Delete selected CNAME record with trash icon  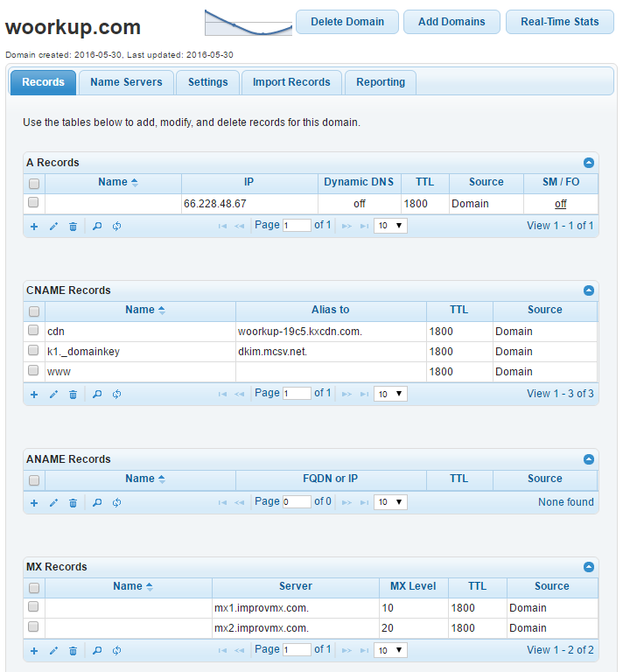pyautogui.click(x=73, y=395)
